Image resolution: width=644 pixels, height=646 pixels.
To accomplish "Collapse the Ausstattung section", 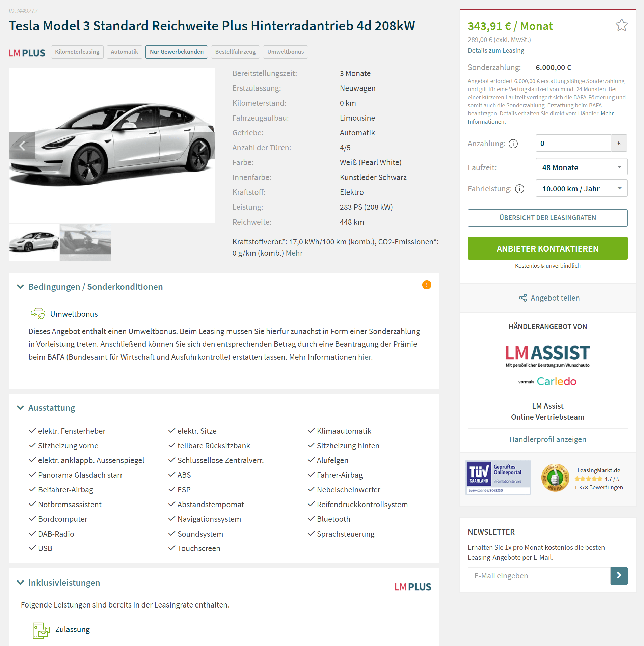I will pos(21,408).
